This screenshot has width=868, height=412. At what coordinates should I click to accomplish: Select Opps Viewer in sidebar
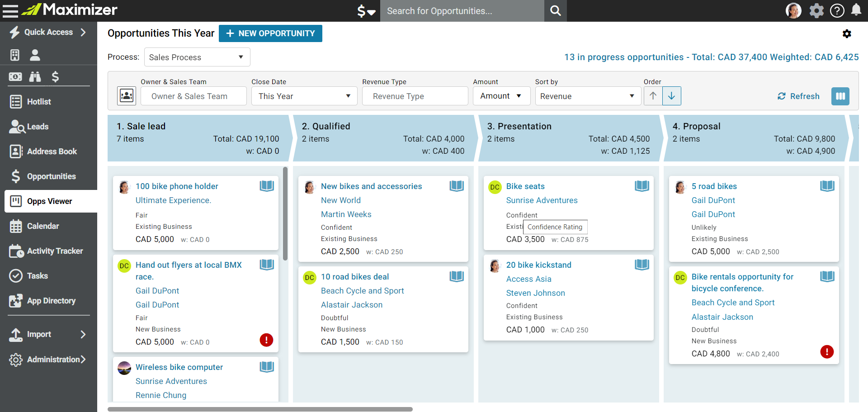[x=51, y=201]
